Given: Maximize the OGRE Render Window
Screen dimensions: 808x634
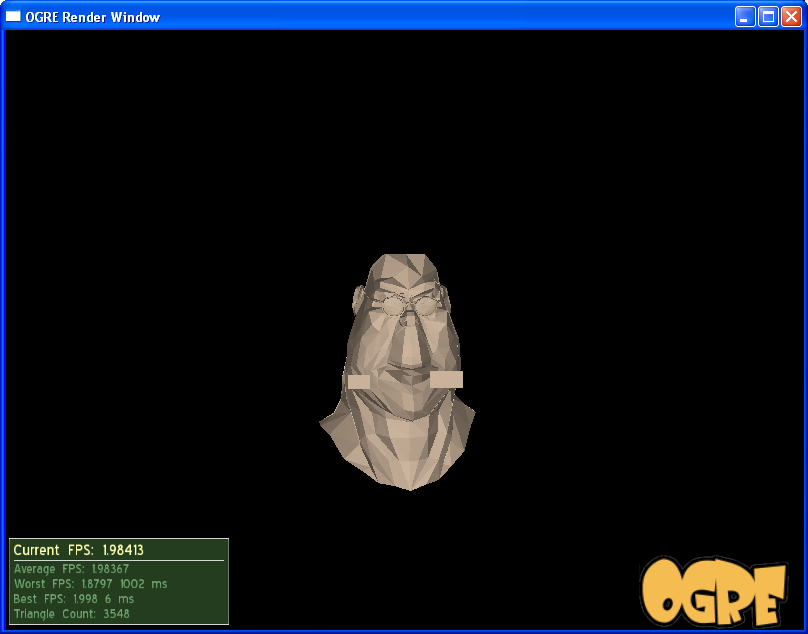Looking at the screenshot, I should pos(768,17).
